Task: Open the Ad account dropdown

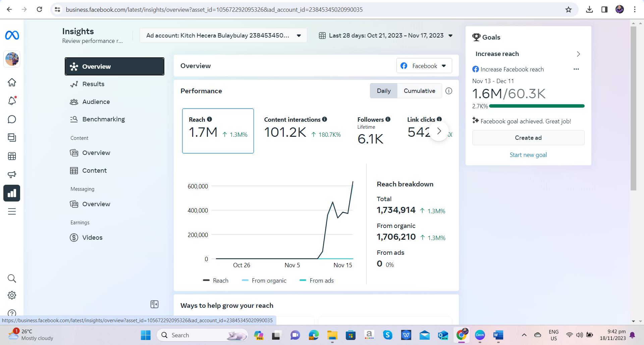Action: (x=223, y=36)
